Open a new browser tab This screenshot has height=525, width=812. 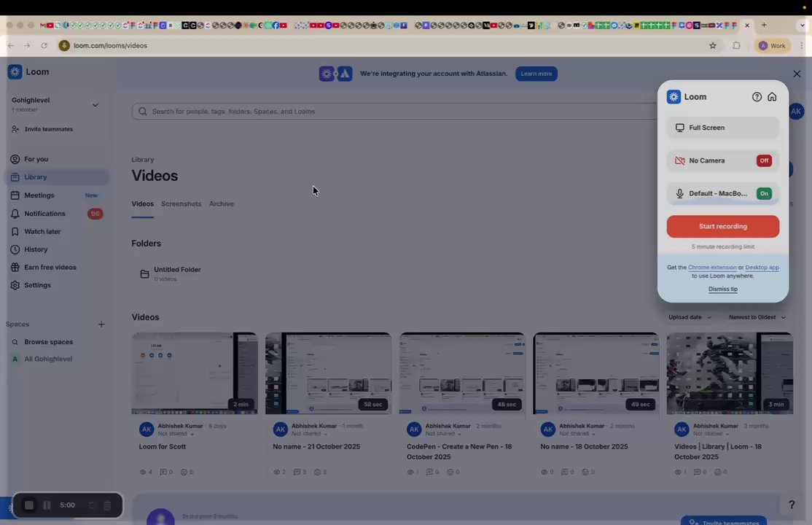[764, 25]
